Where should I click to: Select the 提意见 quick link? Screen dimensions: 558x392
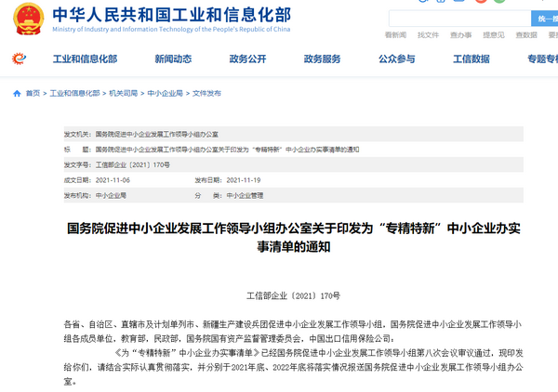493,35
